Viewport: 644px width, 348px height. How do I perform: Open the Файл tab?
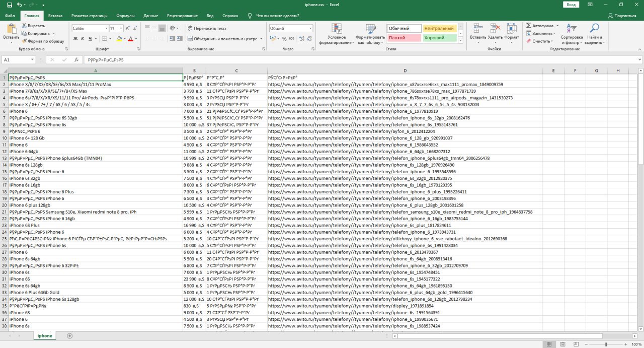pos(10,16)
